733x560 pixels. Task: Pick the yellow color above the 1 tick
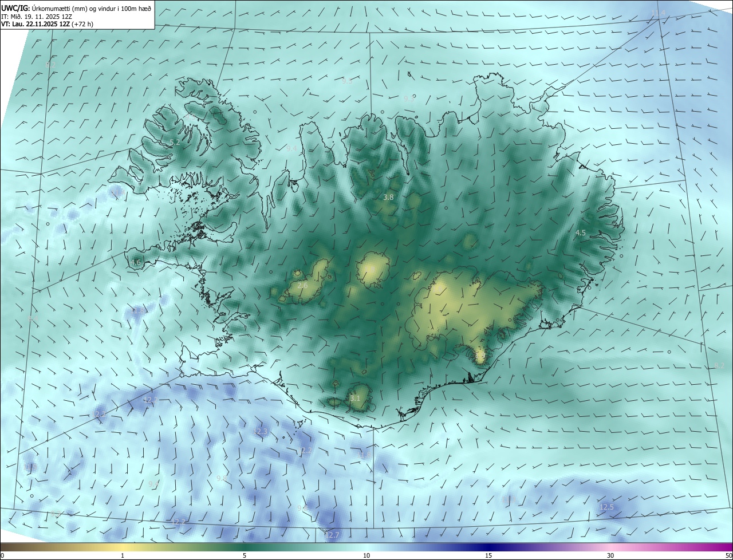point(123,547)
